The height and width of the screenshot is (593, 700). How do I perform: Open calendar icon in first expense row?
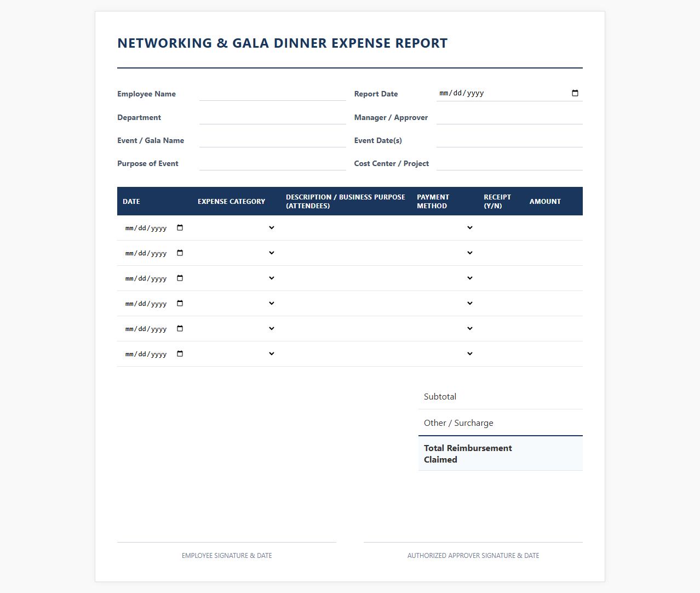[180, 228]
